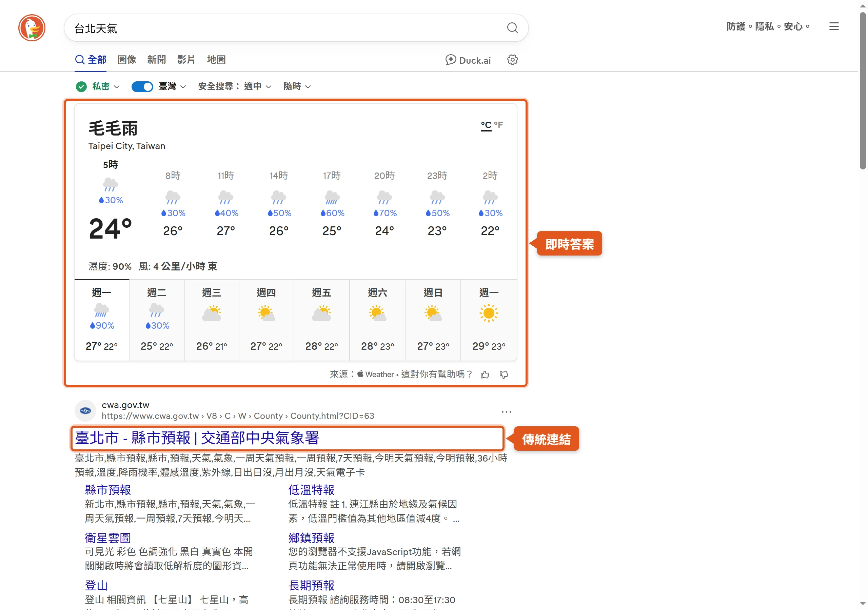868x610 pixels.
Task: Click the search magnifier icon in search box
Action: [x=512, y=27]
